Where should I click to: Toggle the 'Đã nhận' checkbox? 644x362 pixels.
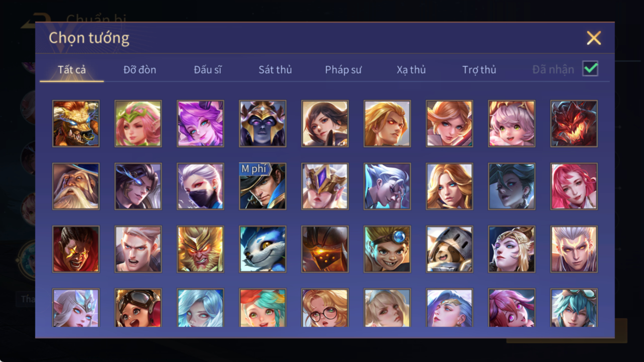[590, 69]
